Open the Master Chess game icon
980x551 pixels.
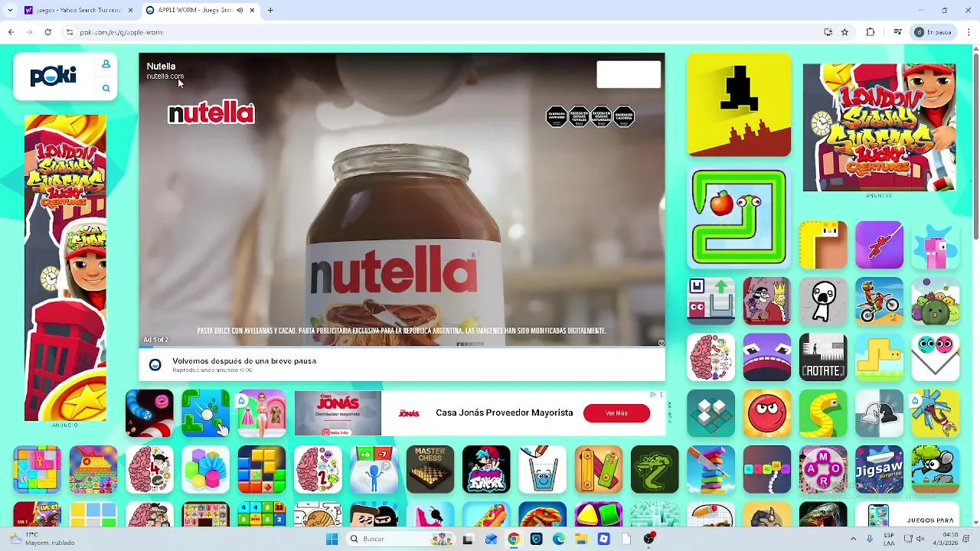pyautogui.click(x=430, y=469)
